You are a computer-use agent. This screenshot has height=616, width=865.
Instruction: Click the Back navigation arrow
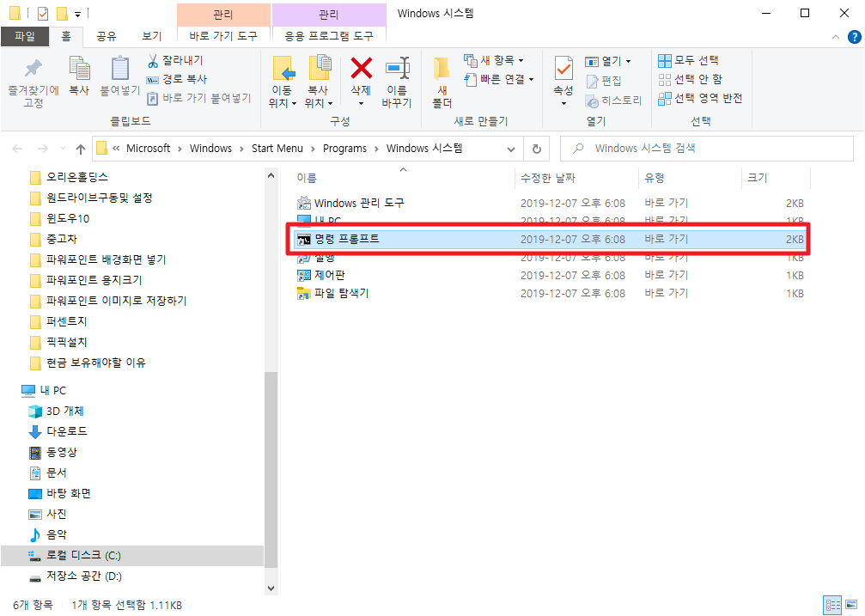(18, 149)
